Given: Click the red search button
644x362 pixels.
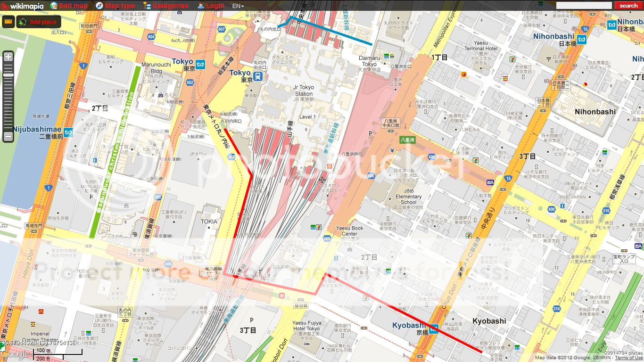Looking at the screenshot, I should pos(628,6).
